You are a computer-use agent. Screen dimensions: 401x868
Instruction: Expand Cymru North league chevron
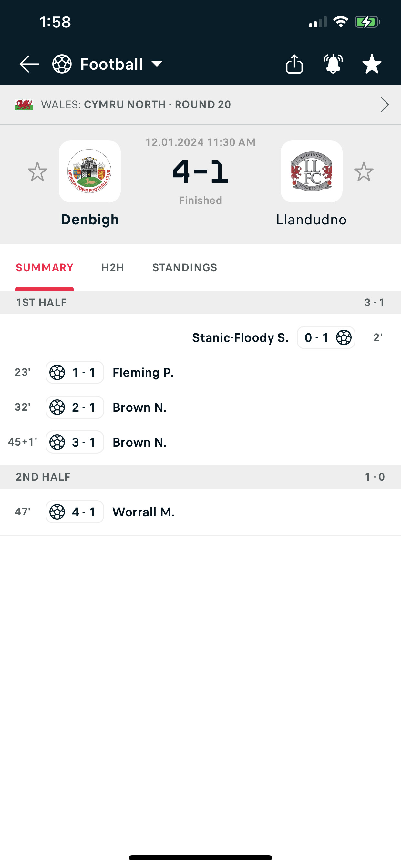point(385,105)
